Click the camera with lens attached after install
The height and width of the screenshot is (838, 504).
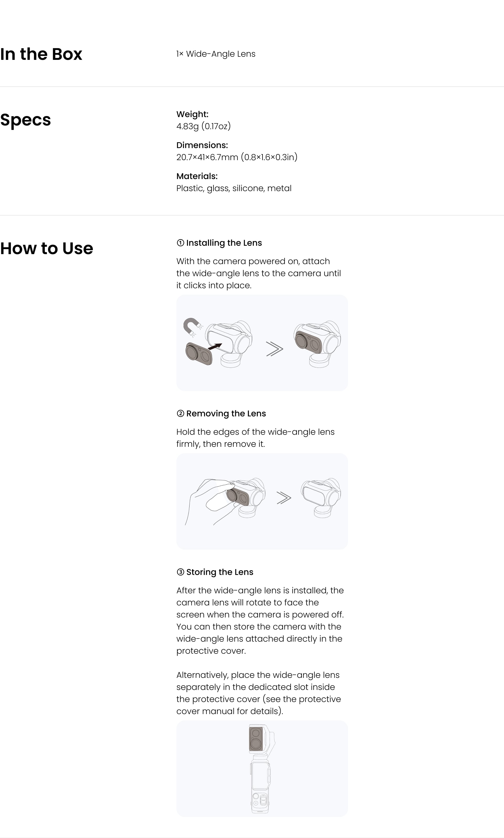317,344
